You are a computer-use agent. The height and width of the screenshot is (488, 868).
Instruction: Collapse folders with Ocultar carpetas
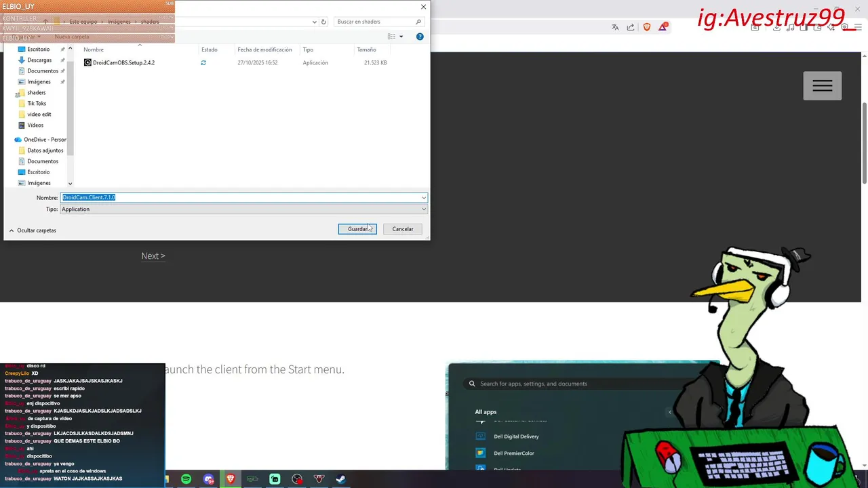tap(33, 230)
